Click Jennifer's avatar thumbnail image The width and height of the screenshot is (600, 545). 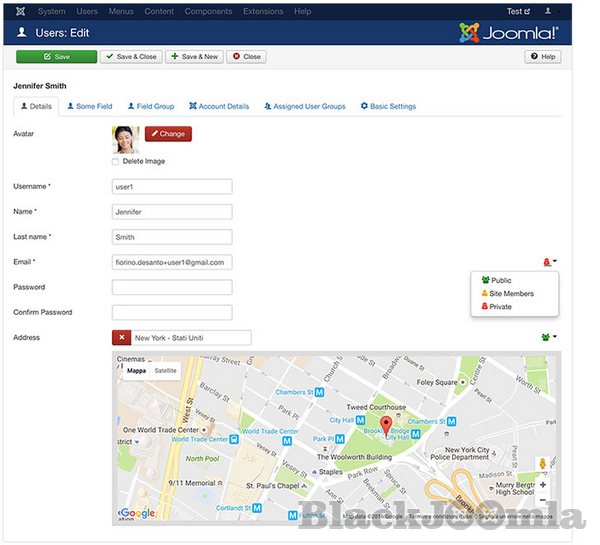125,138
